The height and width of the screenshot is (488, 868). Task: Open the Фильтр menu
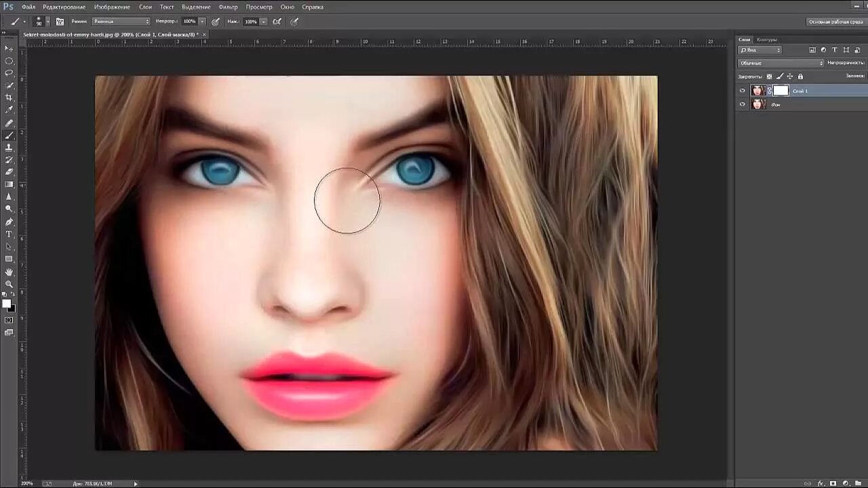[x=228, y=7]
